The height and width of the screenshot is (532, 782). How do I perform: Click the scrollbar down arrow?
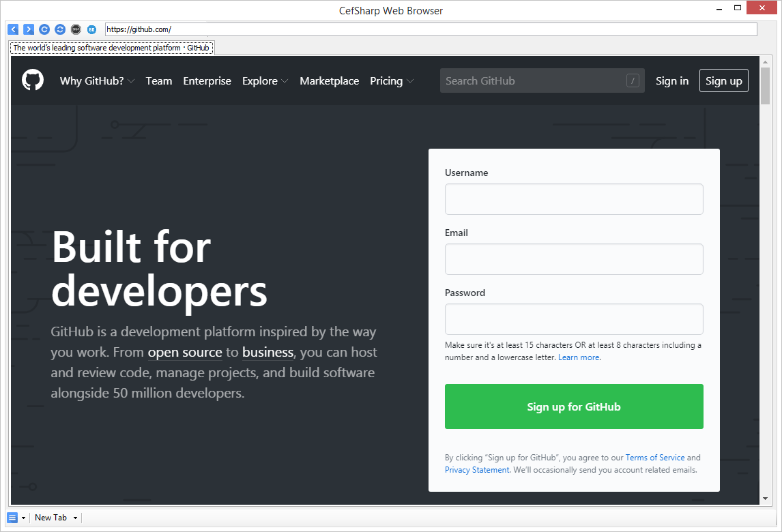(765, 499)
